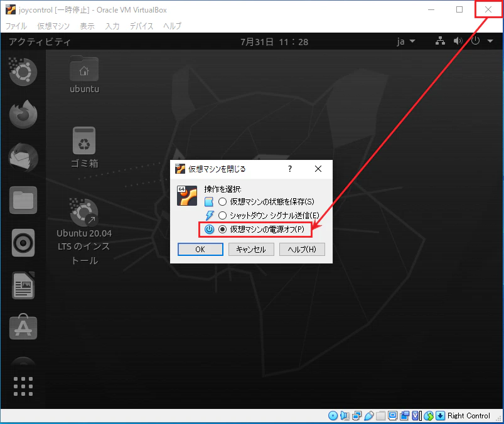Open Ubuntu Software from the dock
Viewport: 504px width, 424px height.
[23, 327]
